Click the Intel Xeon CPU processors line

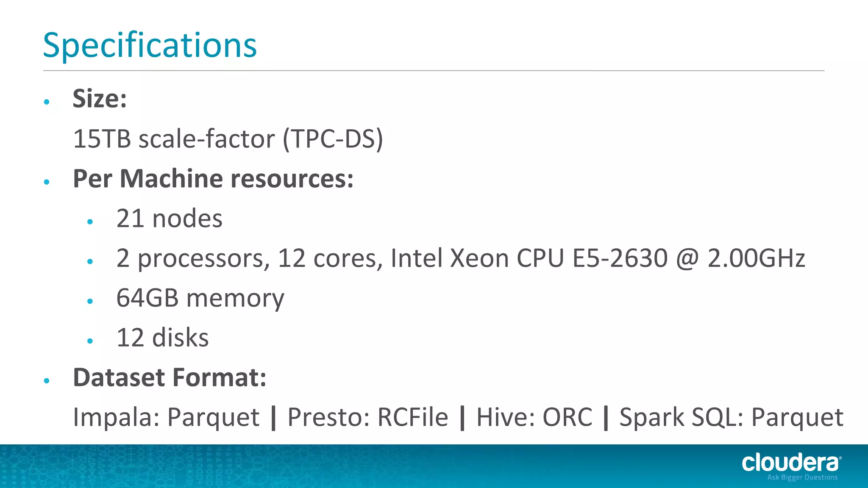point(460,258)
